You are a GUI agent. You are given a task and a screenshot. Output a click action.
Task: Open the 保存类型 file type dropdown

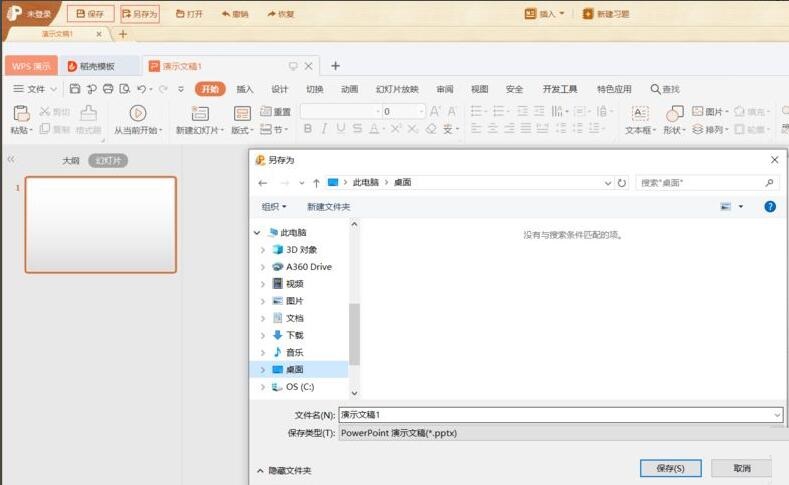(x=560, y=433)
